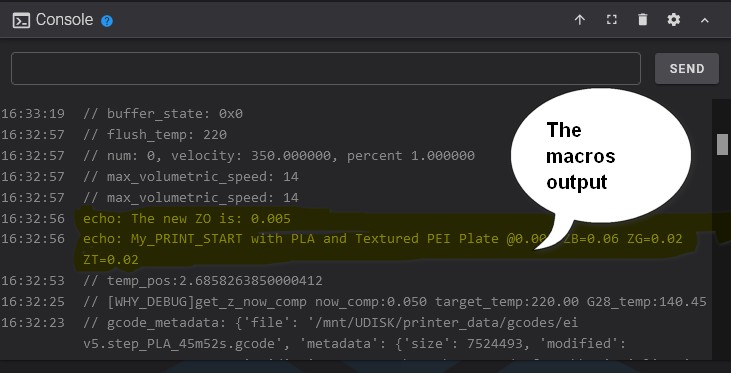Click the console scrollbar thumb
The image size is (731, 373).
[x=722, y=144]
